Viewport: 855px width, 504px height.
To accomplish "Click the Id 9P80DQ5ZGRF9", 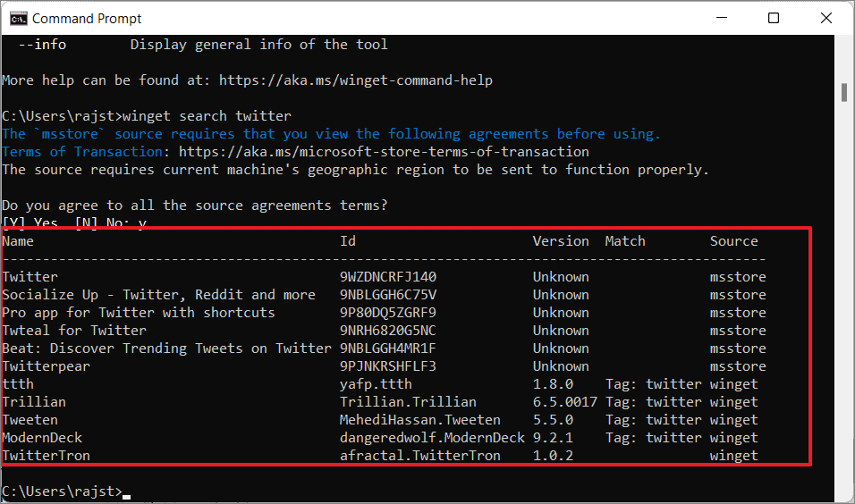I will tap(388, 313).
